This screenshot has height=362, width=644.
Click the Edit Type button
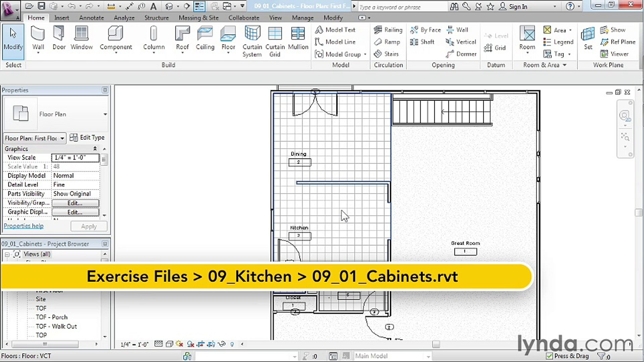[87, 138]
